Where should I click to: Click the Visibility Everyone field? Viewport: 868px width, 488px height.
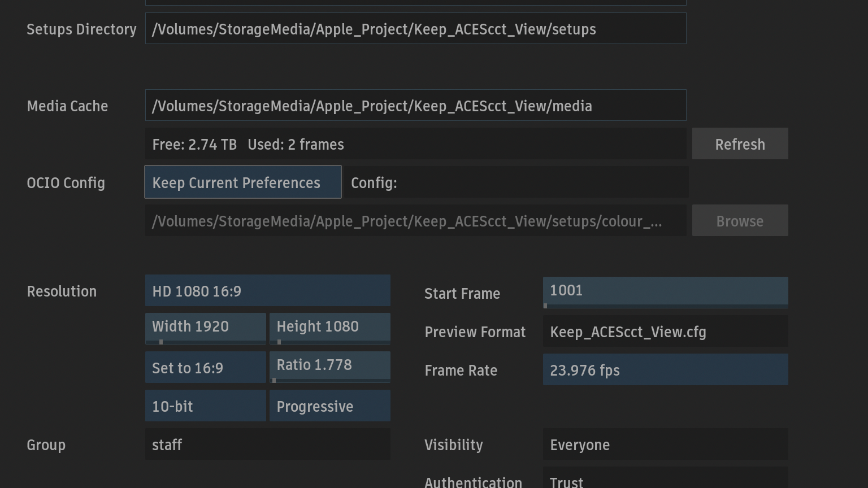665,445
